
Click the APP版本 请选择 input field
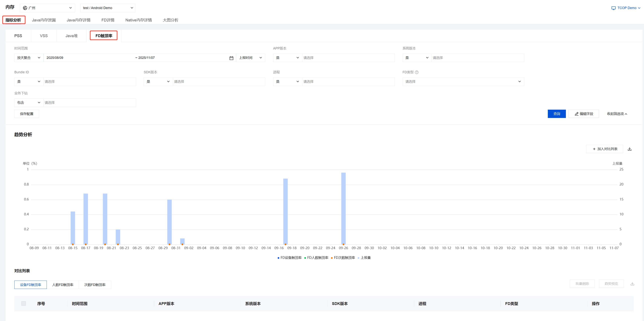(348, 58)
